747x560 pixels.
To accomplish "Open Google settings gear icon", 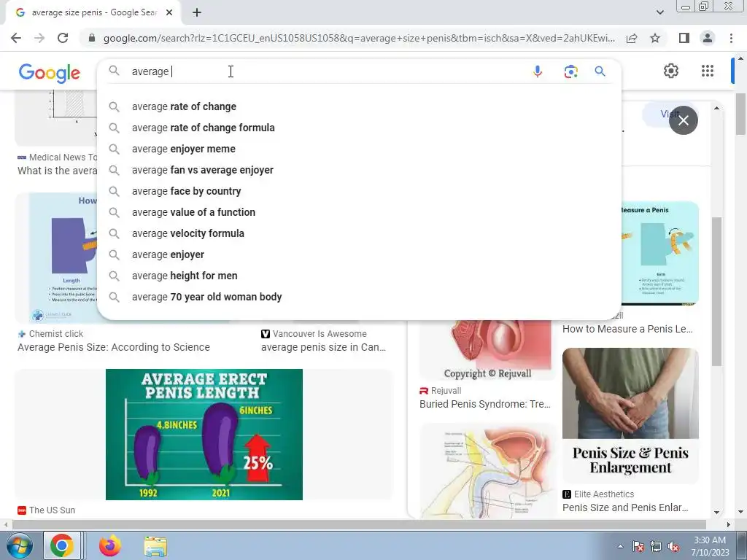I will pos(671,71).
